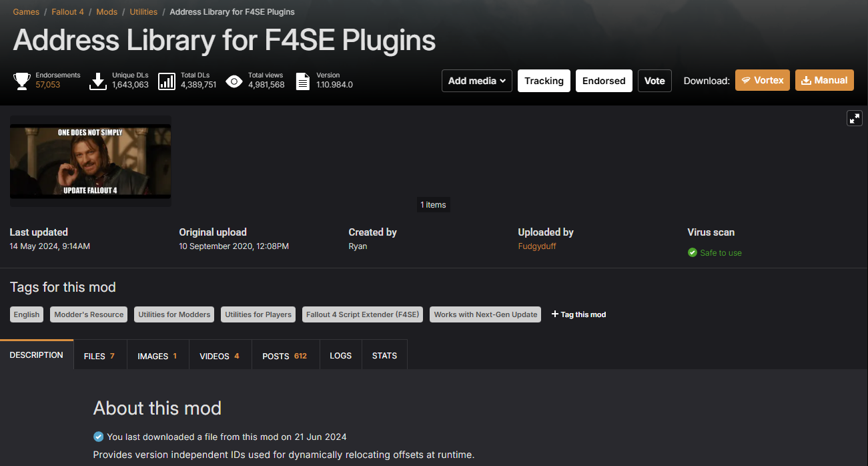Viewport: 868px width, 466px height.
Task: Switch to the Images tab
Action: pyautogui.click(x=157, y=356)
